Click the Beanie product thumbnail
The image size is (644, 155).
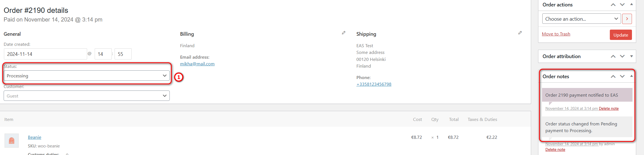pos(11,140)
